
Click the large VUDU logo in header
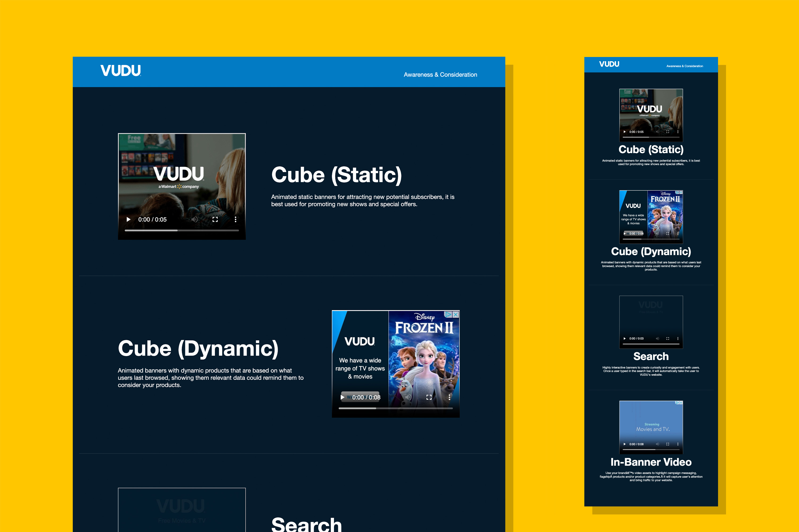pyautogui.click(x=120, y=71)
